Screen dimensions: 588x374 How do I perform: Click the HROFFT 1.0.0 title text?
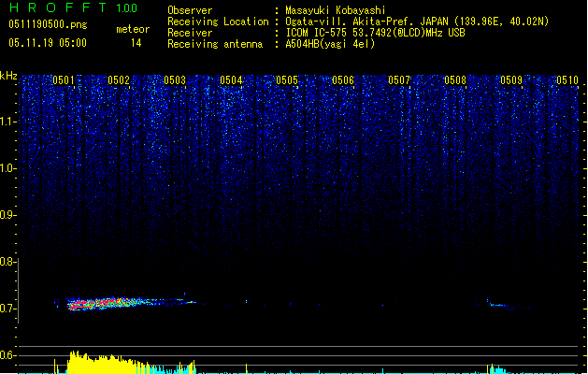tap(73, 7)
